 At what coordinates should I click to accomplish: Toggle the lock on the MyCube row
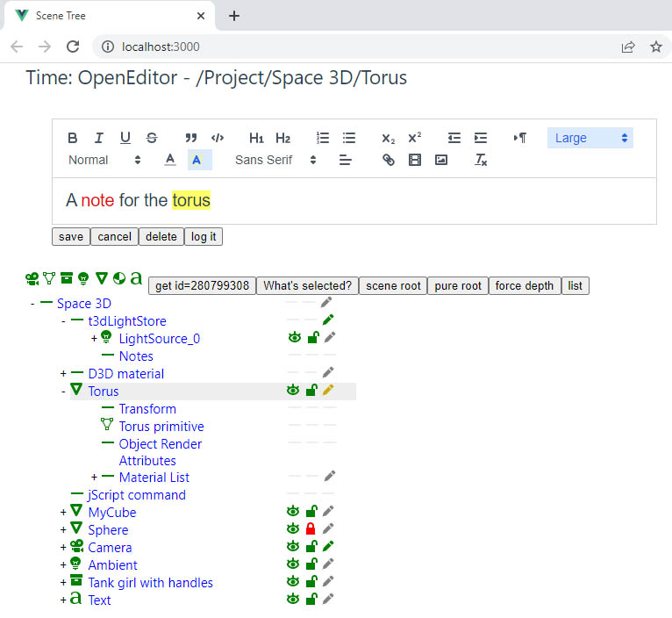(x=311, y=511)
